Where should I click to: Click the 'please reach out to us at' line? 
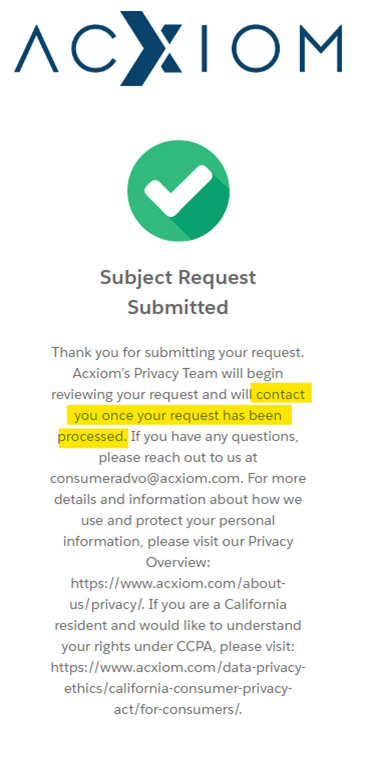(178, 457)
